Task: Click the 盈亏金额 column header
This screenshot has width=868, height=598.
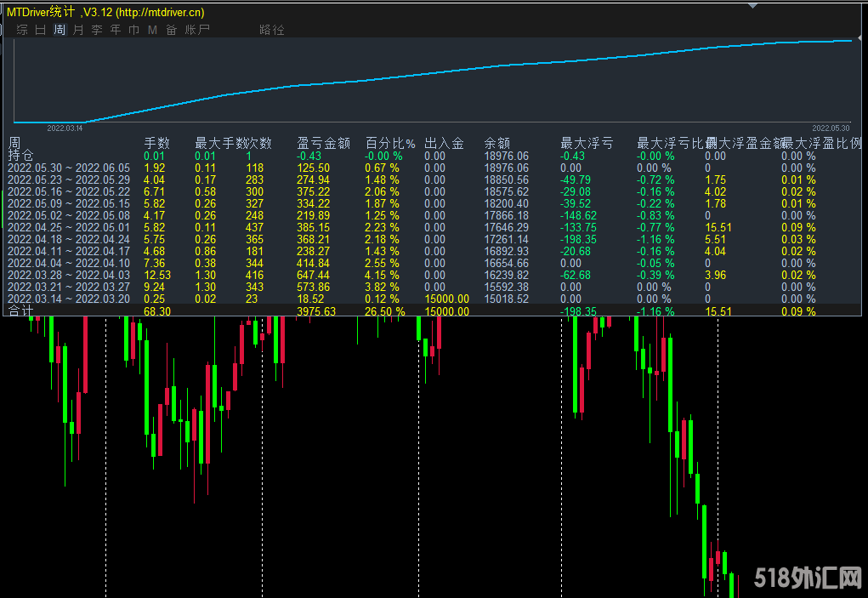Action: point(323,144)
